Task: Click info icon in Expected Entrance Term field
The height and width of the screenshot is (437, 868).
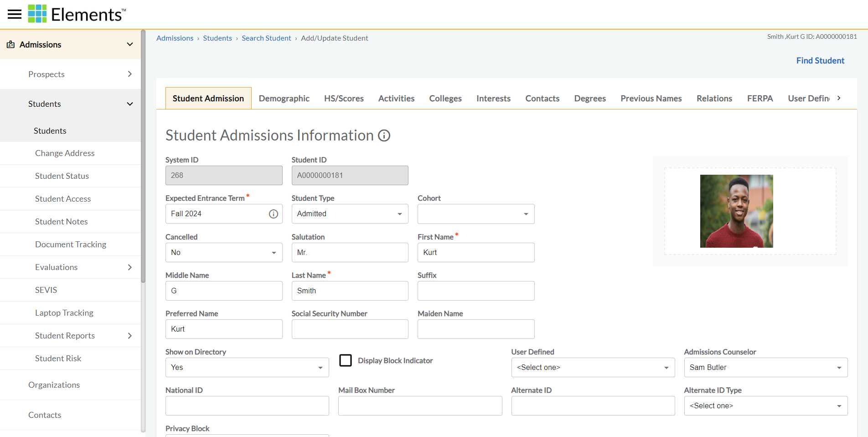Action: point(274,214)
